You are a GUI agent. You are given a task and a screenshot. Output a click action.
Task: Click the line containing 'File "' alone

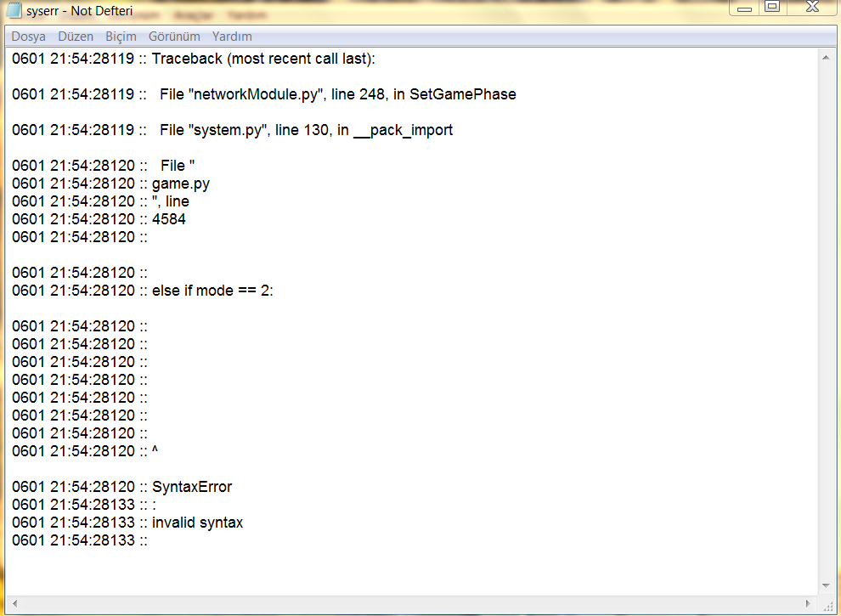(x=104, y=166)
